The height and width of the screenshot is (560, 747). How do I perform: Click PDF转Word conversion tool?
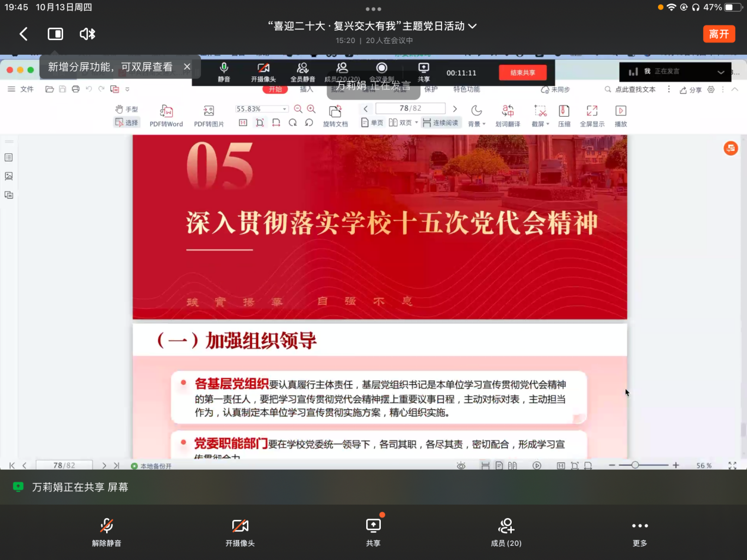pyautogui.click(x=166, y=116)
